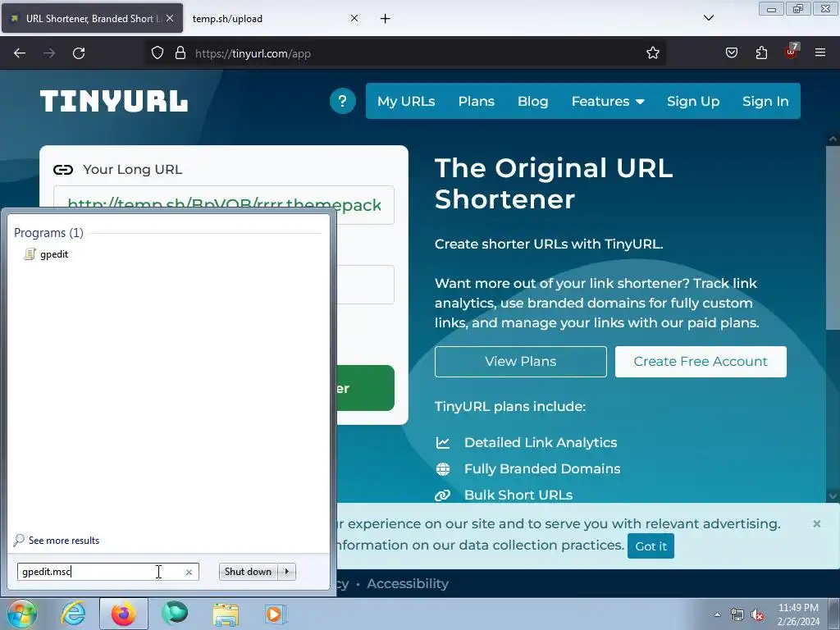Open the shield tracking protection icon
Screen dimensions: 840x630
point(157,53)
